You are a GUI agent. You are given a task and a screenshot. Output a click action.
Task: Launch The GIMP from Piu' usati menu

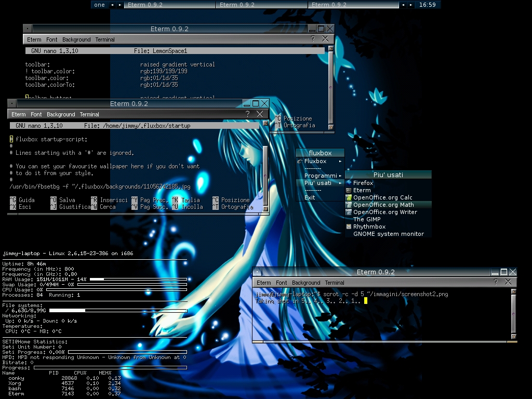388,220
